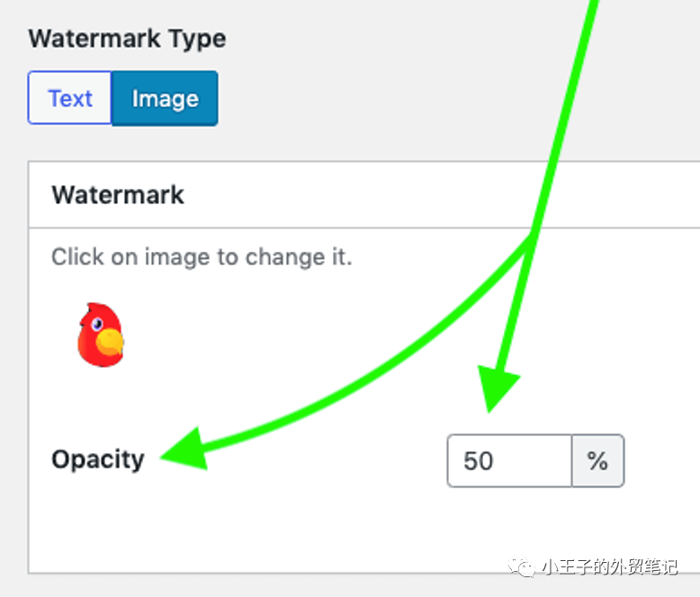Click the red parrot watermark image
This screenshot has width=700, height=597.
(101, 334)
